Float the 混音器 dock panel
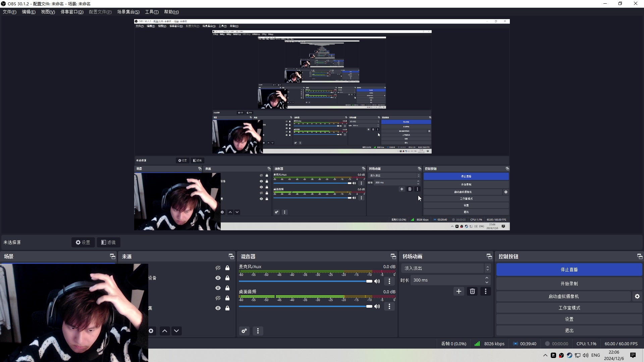This screenshot has height=362, width=644. (393, 256)
